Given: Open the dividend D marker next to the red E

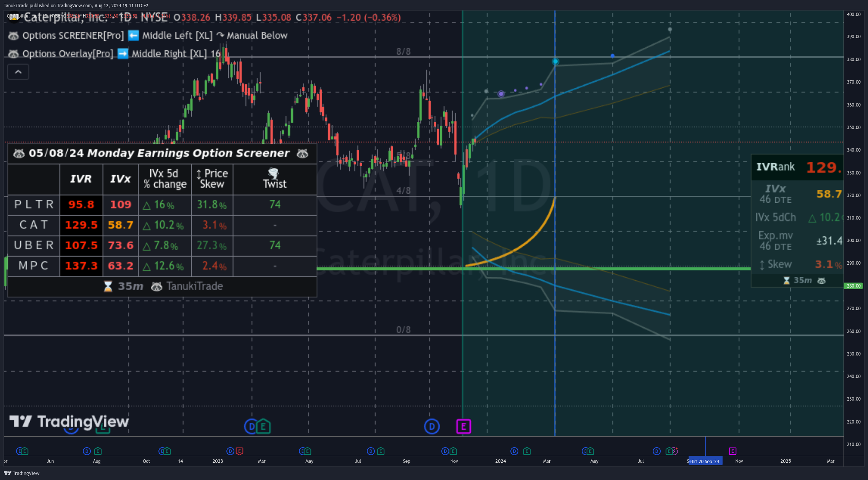Looking at the screenshot, I should point(230,451).
